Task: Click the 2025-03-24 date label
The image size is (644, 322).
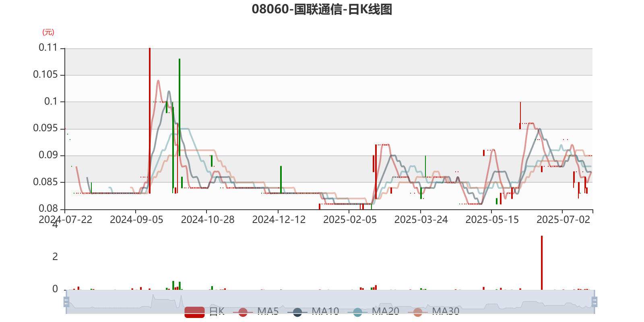Action: [421, 219]
